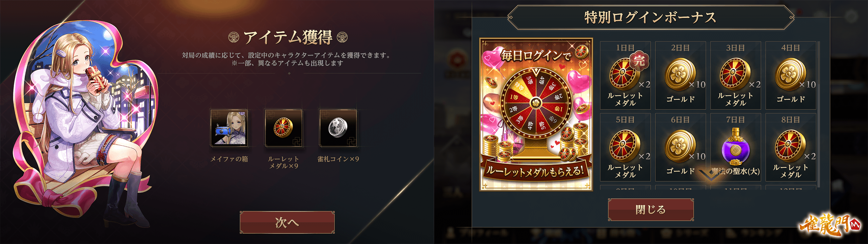
Task: Click the 5日目 roulette medal reward
Action: (x=625, y=147)
